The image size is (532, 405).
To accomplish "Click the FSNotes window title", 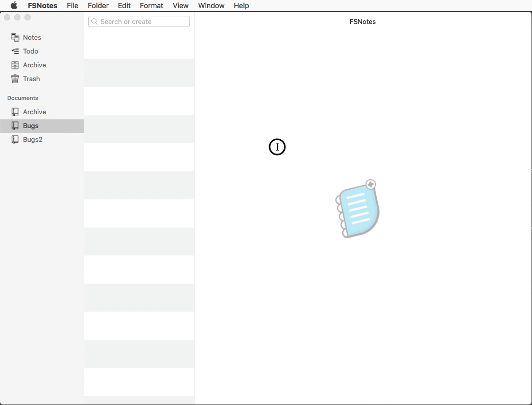I will click(x=362, y=22).
